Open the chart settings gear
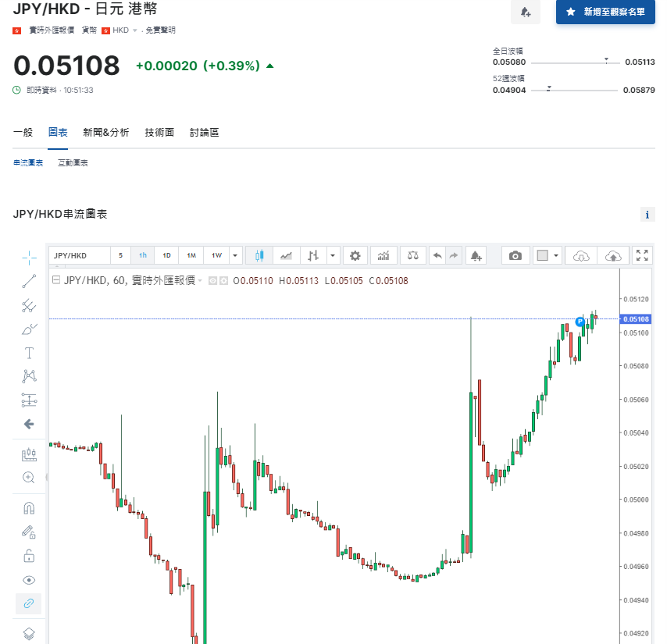The height and width of the screenshot is (644, 667). (354, 255)
